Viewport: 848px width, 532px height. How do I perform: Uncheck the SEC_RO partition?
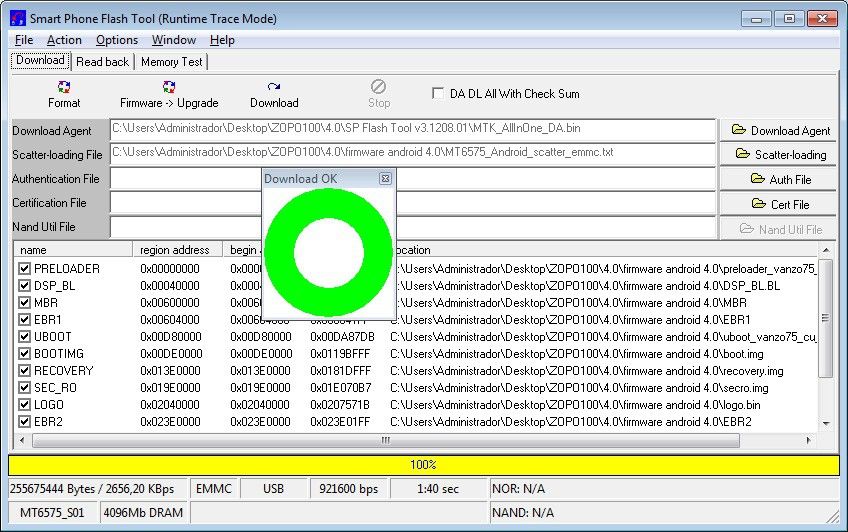(24, 388)
